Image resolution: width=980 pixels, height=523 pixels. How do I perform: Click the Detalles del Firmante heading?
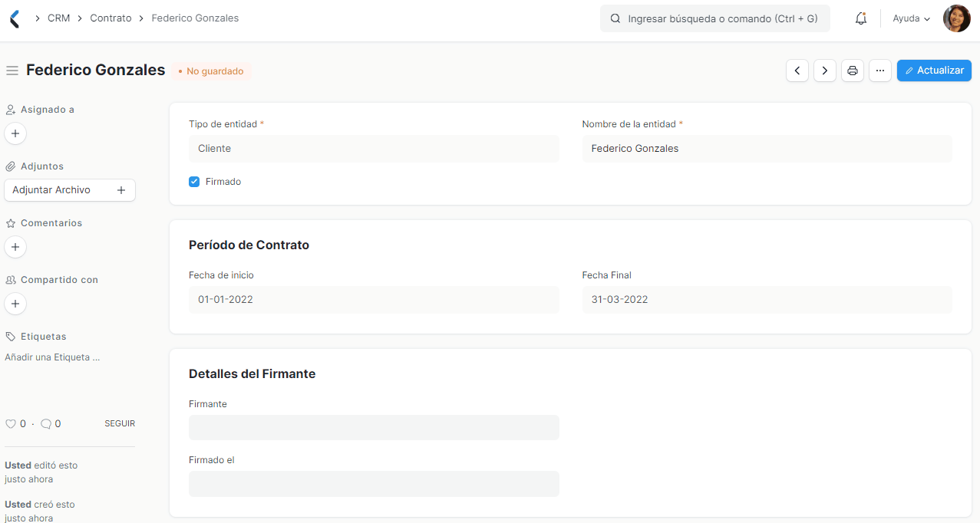click(x=252, y=374)
